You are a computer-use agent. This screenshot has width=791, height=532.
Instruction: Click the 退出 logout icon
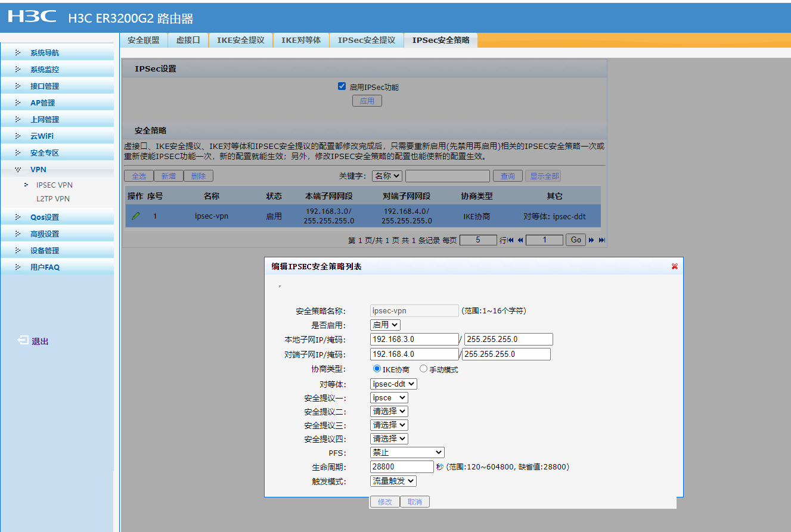point(23,341)
